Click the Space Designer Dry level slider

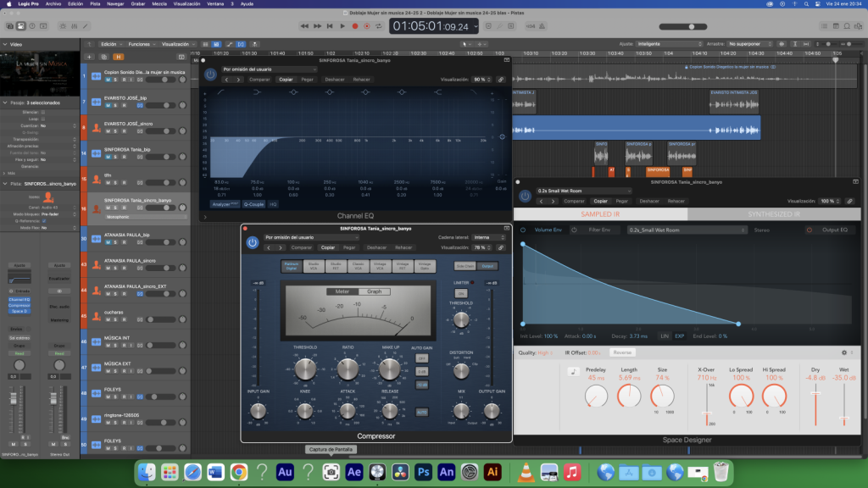[815, 394]
